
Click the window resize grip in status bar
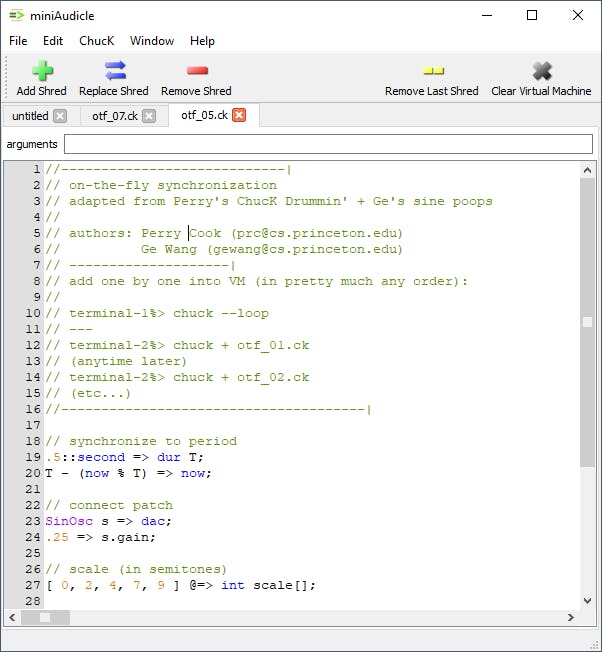point(595,645)
